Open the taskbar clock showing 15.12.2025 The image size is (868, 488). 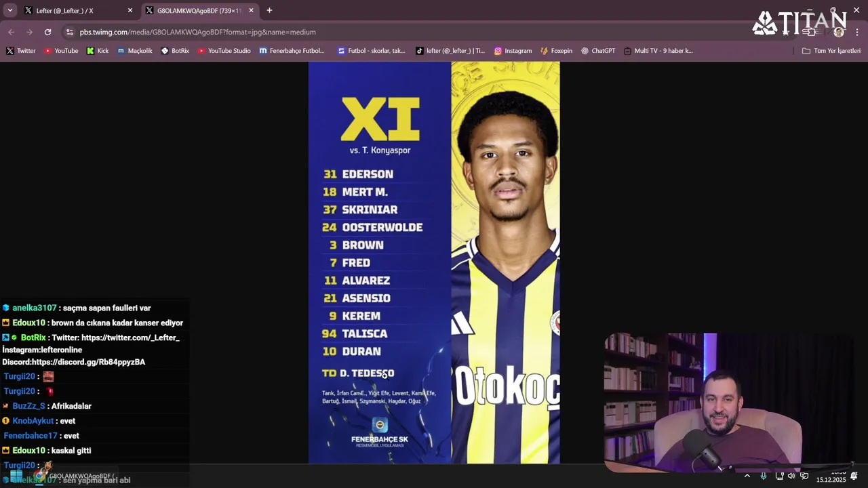pyautogui.click(x=831, y=476)
